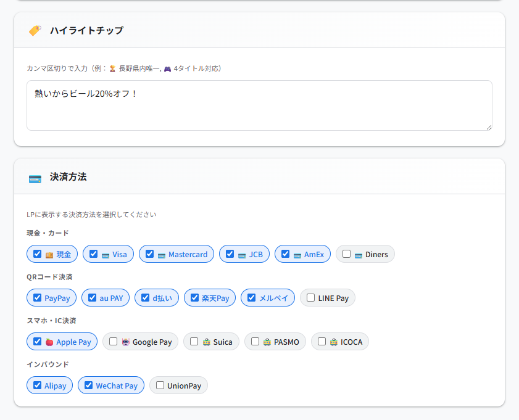Enable the Google Pay checkbox
This screenshot has height=420, width=519.
[113, 341]
